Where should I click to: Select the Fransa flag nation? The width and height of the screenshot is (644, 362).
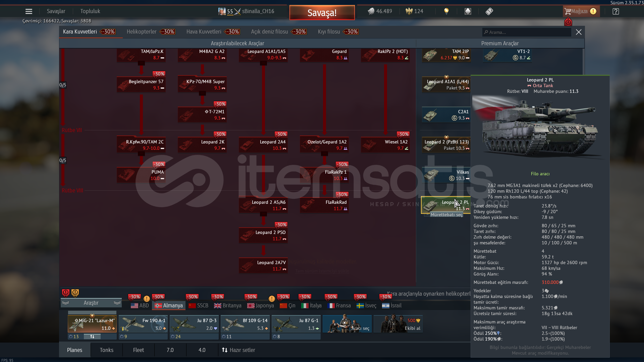pos(339,306)
